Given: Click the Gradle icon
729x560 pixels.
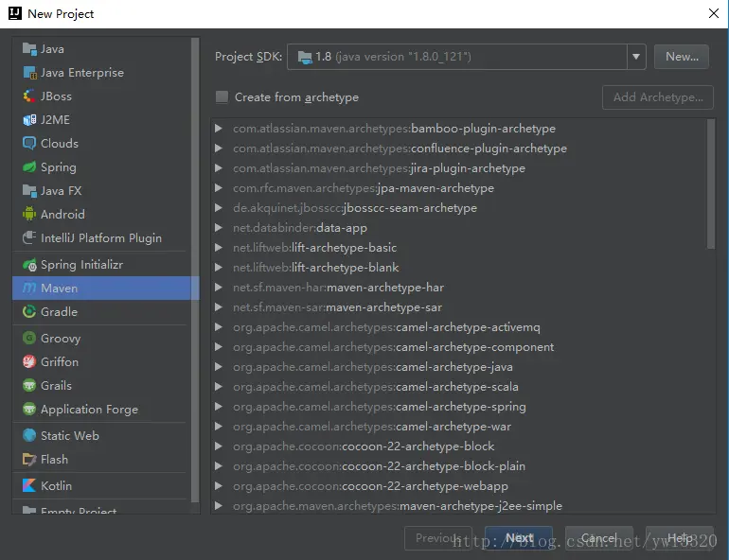Looking at the screenshot, I should (x=29, y=311).
